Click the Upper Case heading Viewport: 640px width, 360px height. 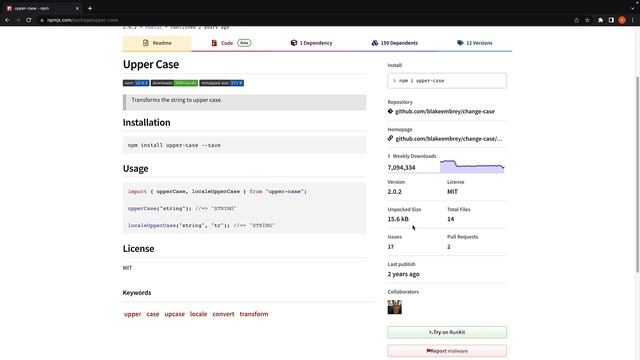pyautogui.click(x=151, y=64)
